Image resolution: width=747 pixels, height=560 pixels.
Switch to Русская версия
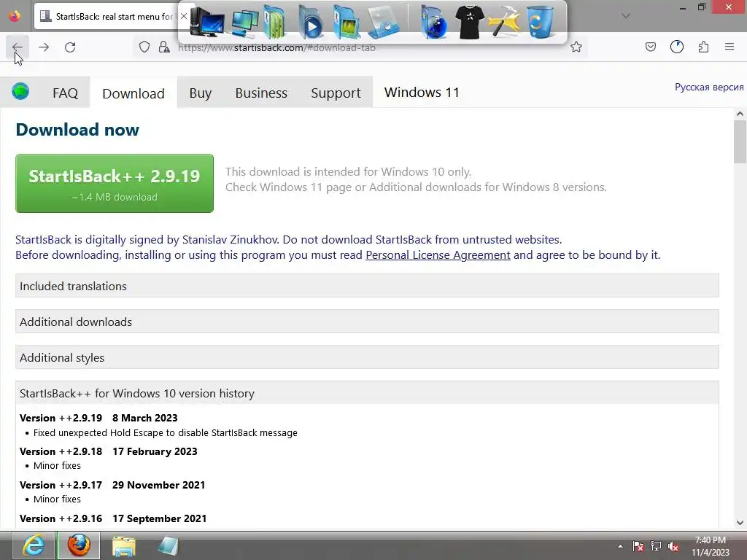point(709,87)
